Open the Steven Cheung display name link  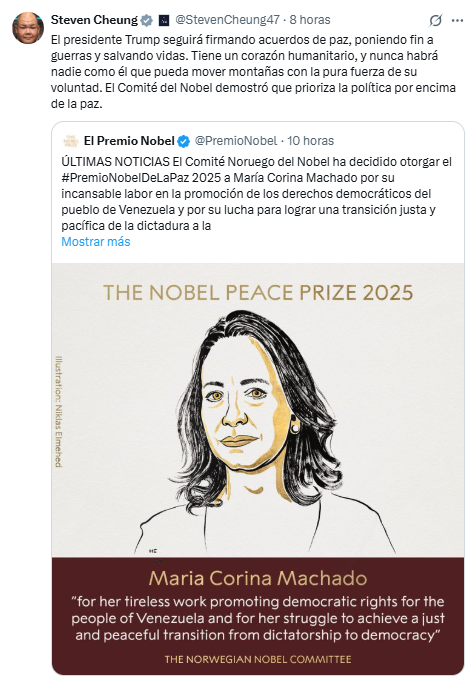(94, 20)
